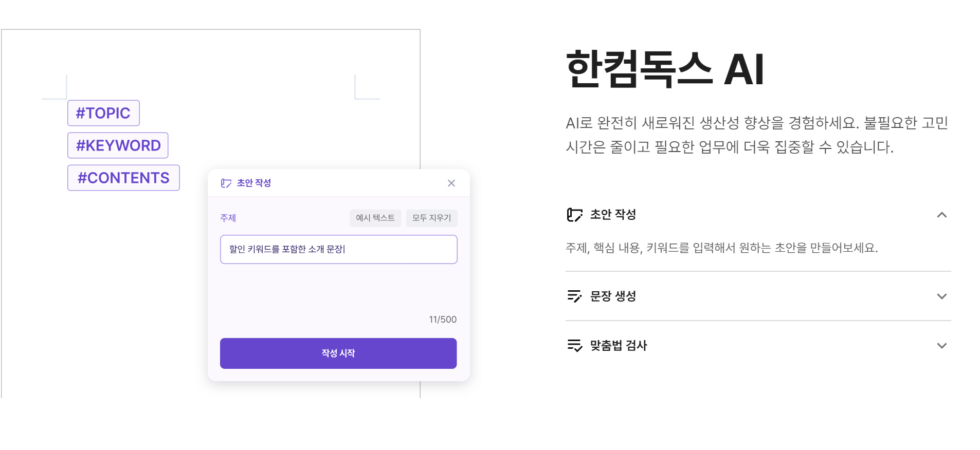The width and height of the screenshot is (980, 450).
Task: Click the 맞춤법 검사 spell check icon
Action: [x=574, y=346]
